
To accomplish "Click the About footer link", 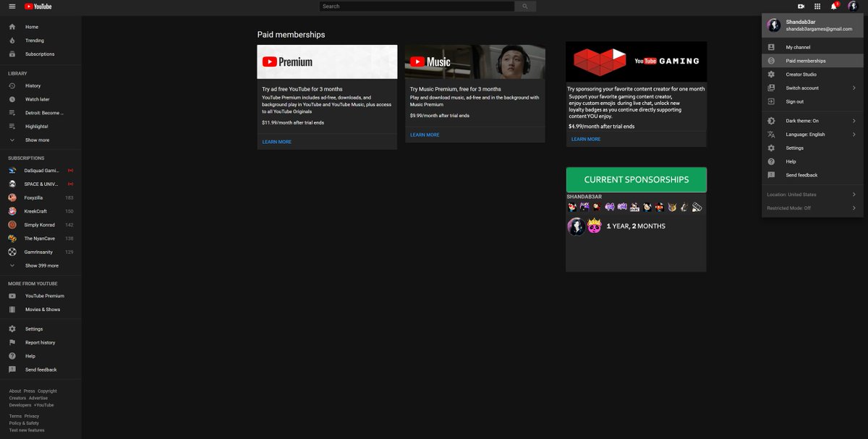I will pos(15,391).
